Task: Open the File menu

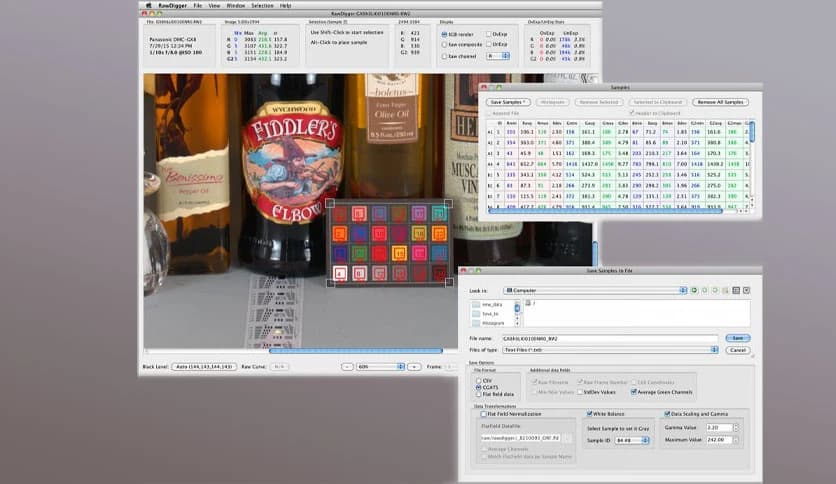Action: [x=197, y=5]
